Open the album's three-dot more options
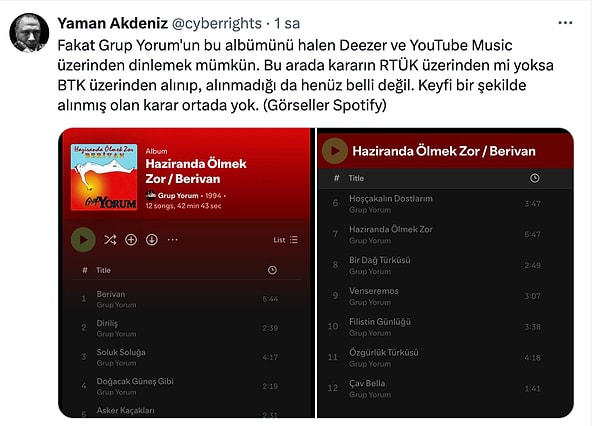This screenshot has height=426, width=600. point(173,240)
